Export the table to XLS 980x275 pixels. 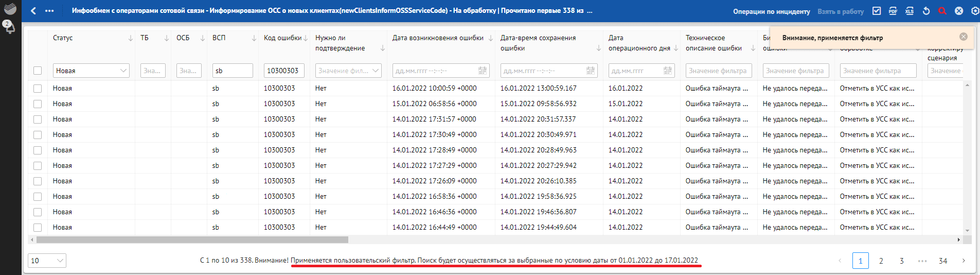tap(910, 11)
